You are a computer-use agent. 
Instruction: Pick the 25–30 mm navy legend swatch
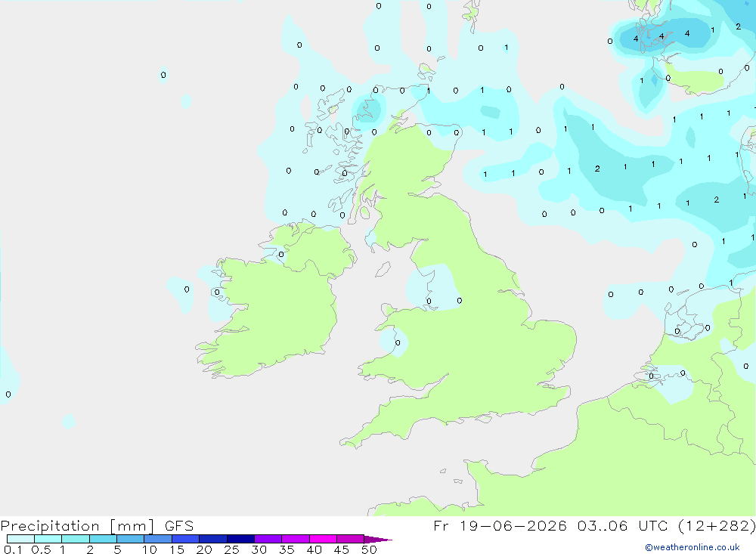click(x=240, y=539)
